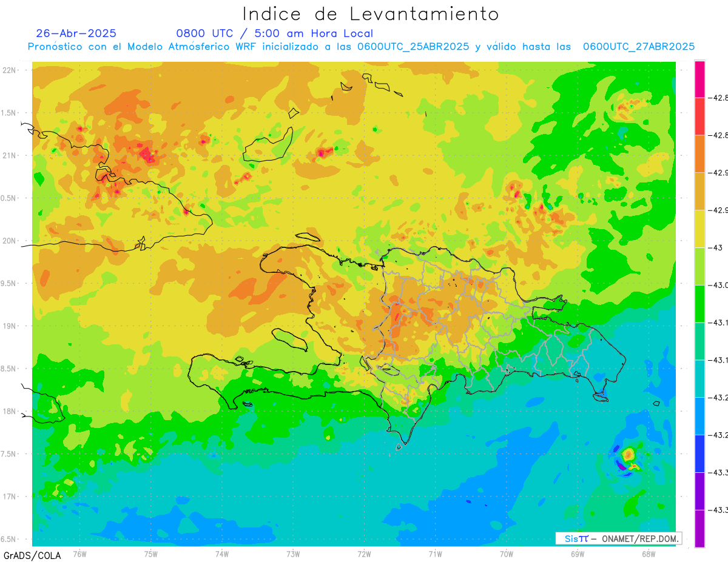Click the 68W longitude label
This screenshot has height=562, width=728.
coord(649,554)
